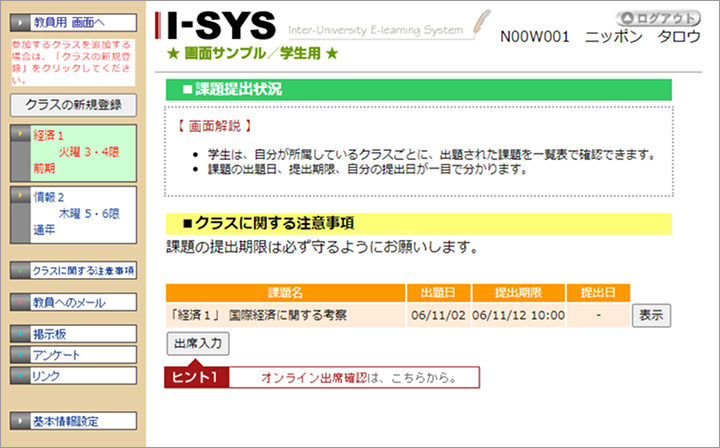Click the 提出日 column header
This screenshot has width=720, height=448.
[598, 293]
